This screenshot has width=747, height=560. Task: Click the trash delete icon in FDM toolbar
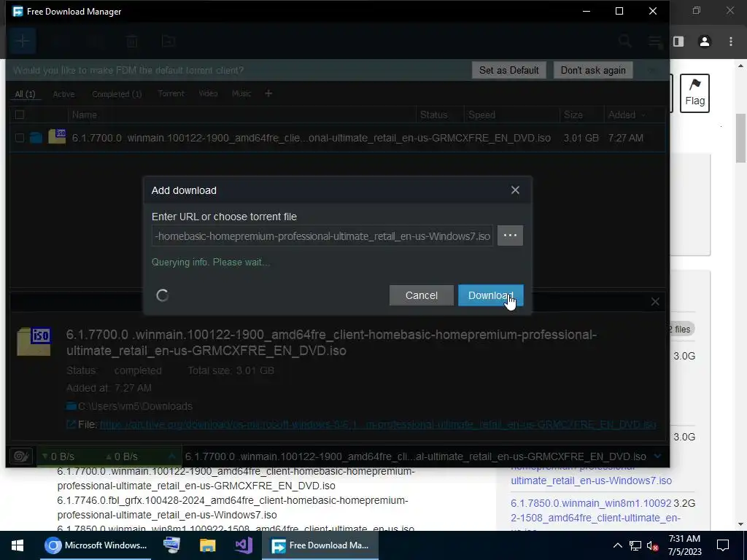click(132, 42)
